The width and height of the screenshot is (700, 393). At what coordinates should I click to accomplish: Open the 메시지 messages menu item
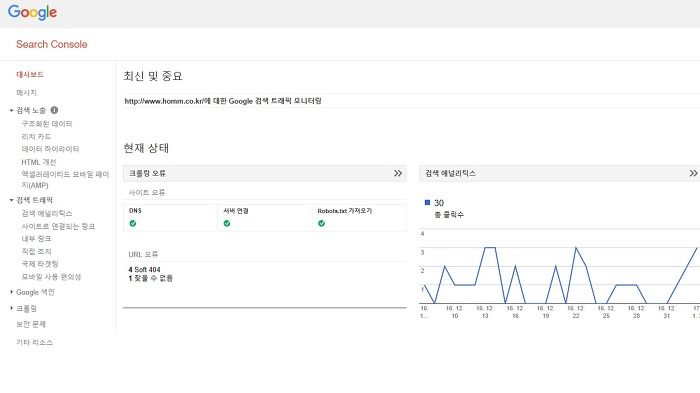[26, 92]
